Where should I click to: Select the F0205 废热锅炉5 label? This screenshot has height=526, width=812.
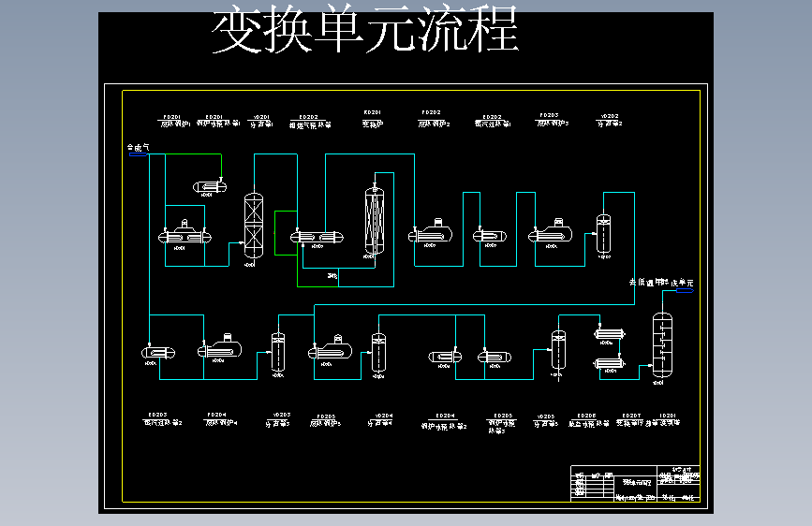[326, 420]
